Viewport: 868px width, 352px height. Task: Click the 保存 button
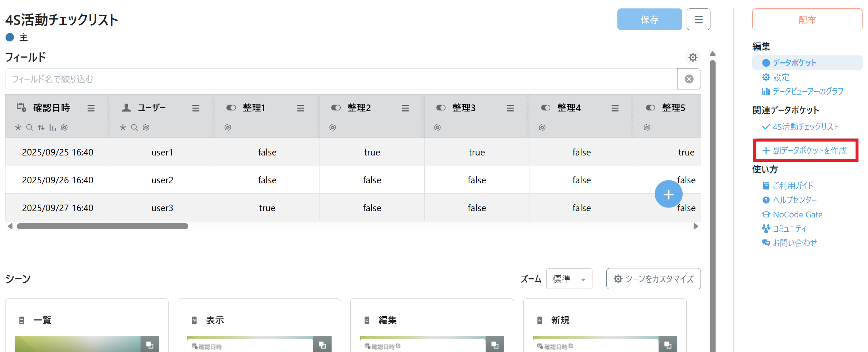click(x=649, y=19)
